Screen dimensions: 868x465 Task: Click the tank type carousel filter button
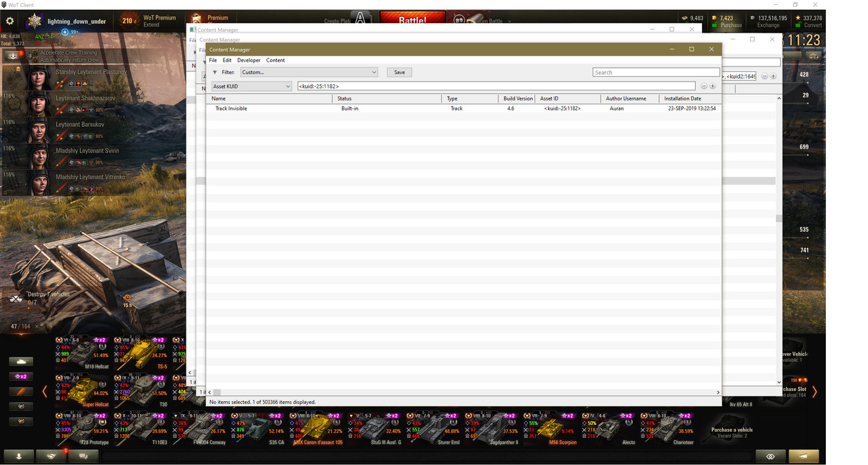(21, 362)
